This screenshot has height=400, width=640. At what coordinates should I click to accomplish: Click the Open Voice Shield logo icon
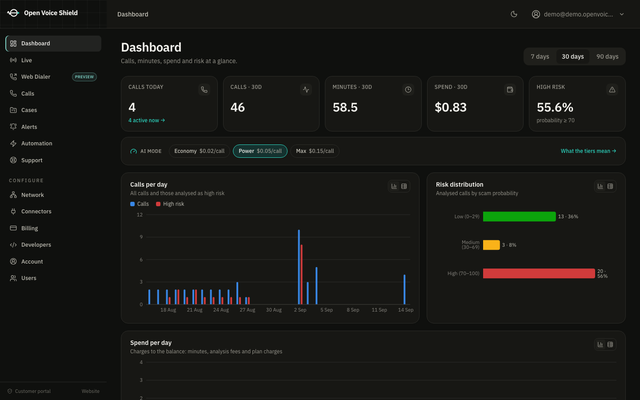13,13
